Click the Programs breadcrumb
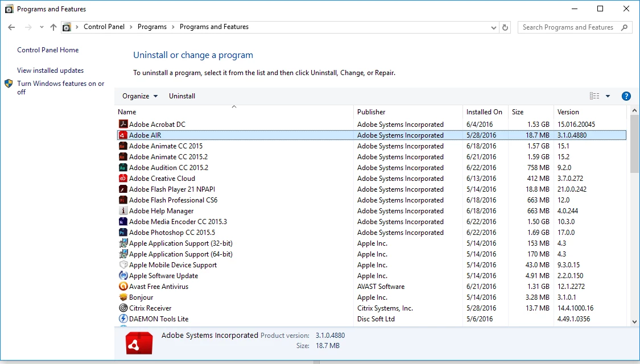Screen dimensions: 640x364 [152, 27]
